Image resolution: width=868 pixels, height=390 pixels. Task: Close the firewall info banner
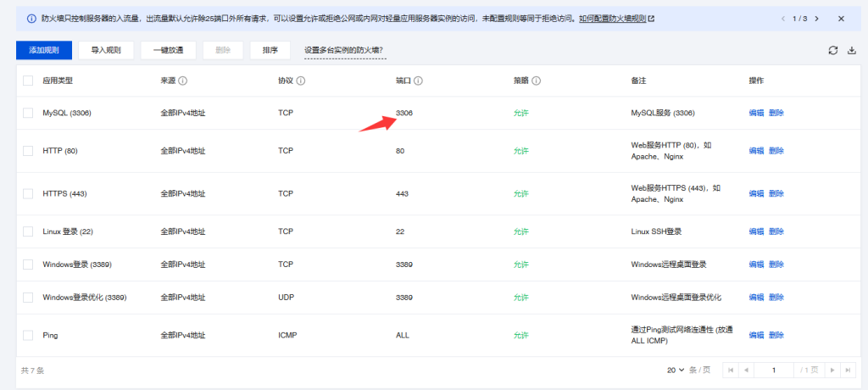841,18
